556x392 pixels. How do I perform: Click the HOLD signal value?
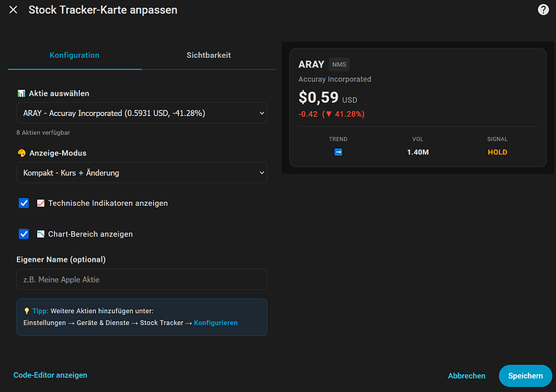click(x=497, y=152)
